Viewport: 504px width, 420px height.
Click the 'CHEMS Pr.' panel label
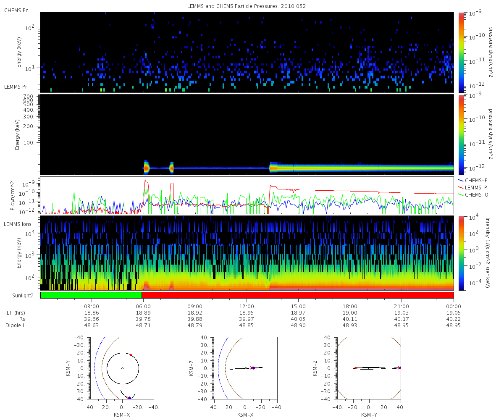16,10
